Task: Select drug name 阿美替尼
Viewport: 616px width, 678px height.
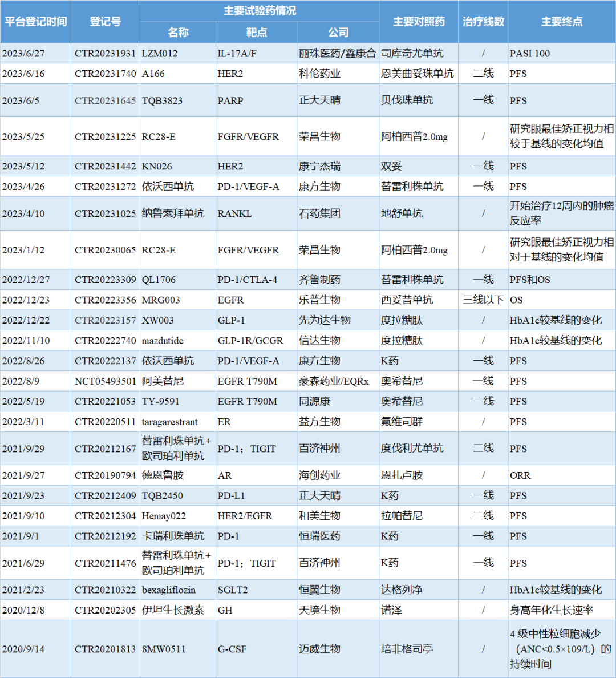Action: pyautogui.click(x=163, y=381)
